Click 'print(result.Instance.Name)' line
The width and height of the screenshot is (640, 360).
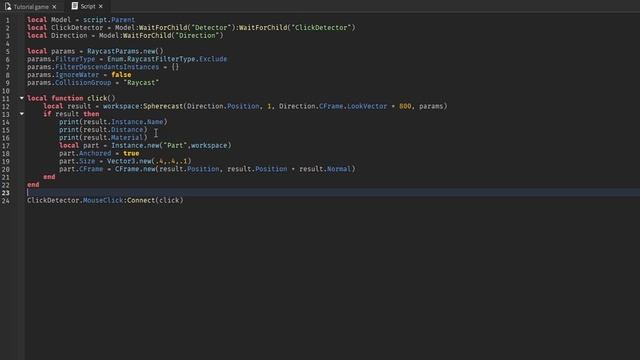point(113,122)
